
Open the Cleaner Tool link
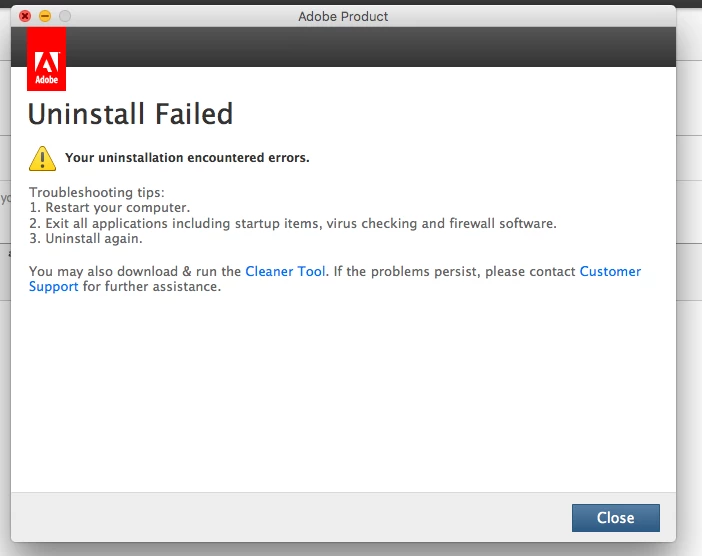point(285,271)
